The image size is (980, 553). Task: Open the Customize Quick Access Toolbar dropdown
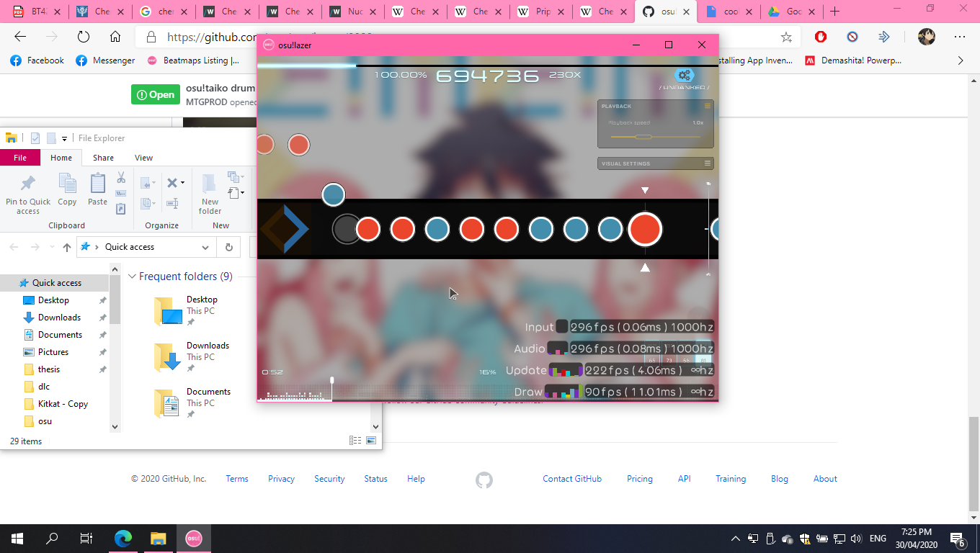click(64, 138)
